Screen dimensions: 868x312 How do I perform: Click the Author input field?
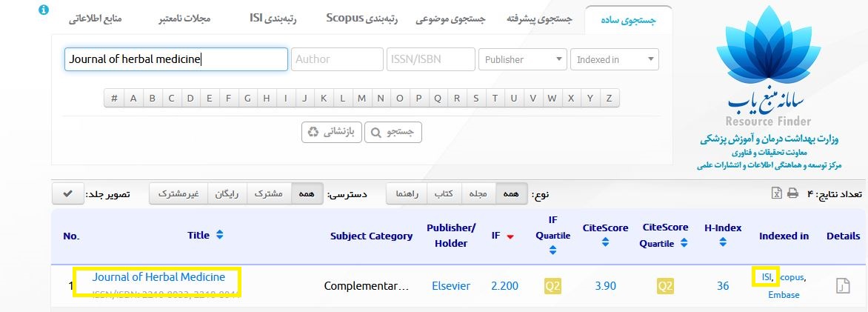pyautogui.click(x=337, y=59)
